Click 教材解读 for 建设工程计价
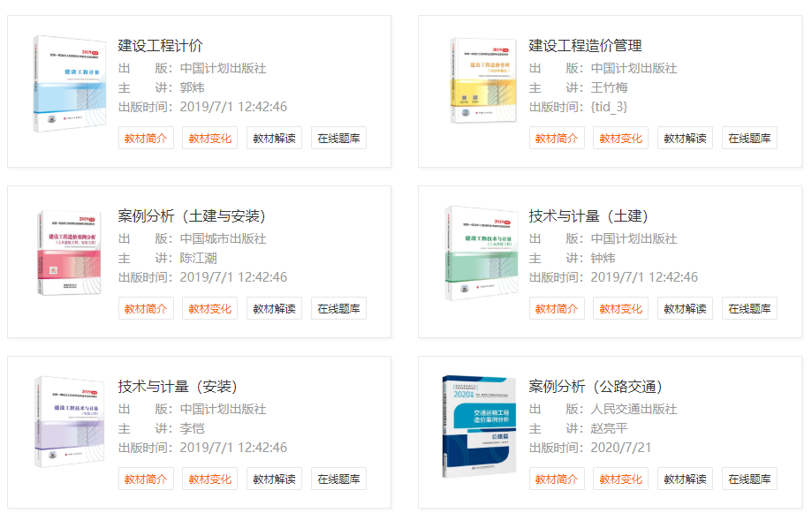Viewport: 812px width, 513px height. click(x=275, y=139)
